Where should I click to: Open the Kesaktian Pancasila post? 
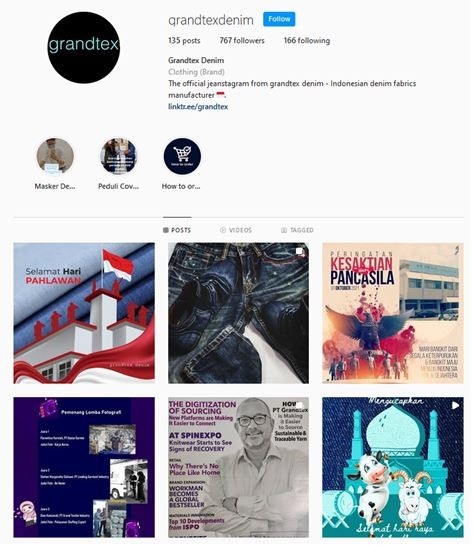(x=393, y=313)
